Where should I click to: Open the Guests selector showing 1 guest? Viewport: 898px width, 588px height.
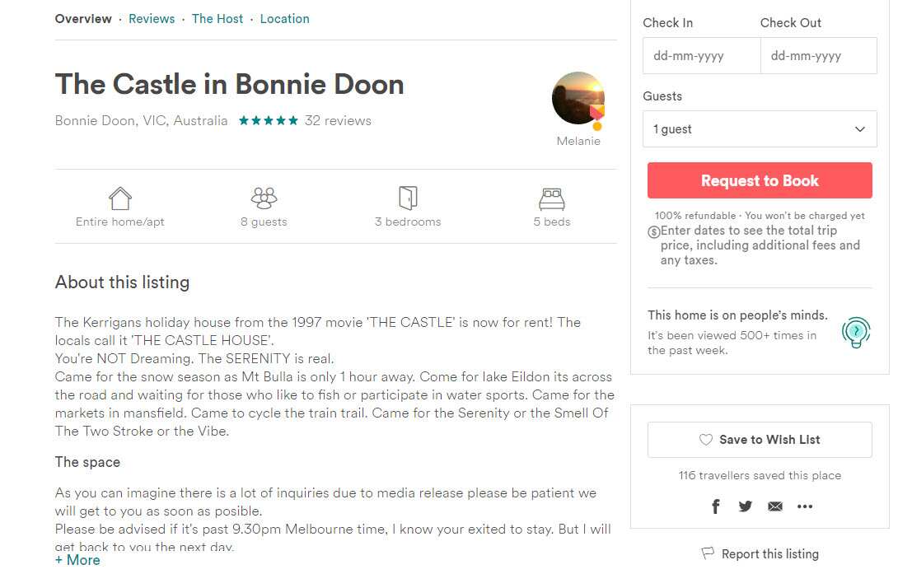(x=759, y=128)
